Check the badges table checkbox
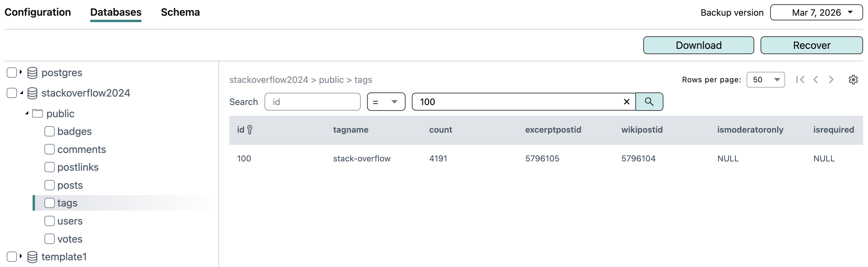The image size is (868, 267). 49,131
